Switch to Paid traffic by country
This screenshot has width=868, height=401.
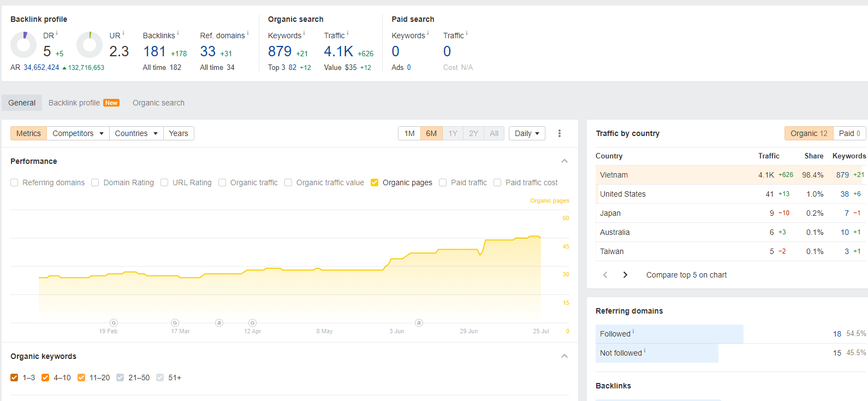(x=849, y=133)
